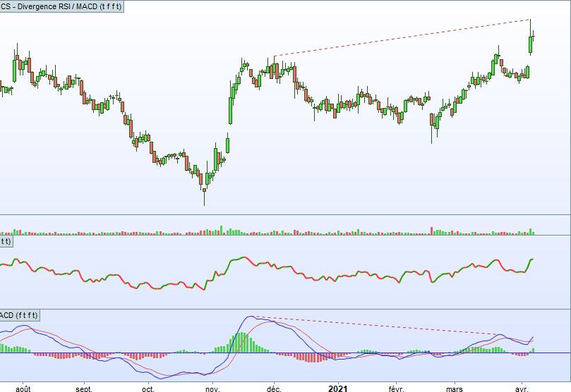
Task: Click the lowest candle wick before November
Action: (x=204, y=199)
